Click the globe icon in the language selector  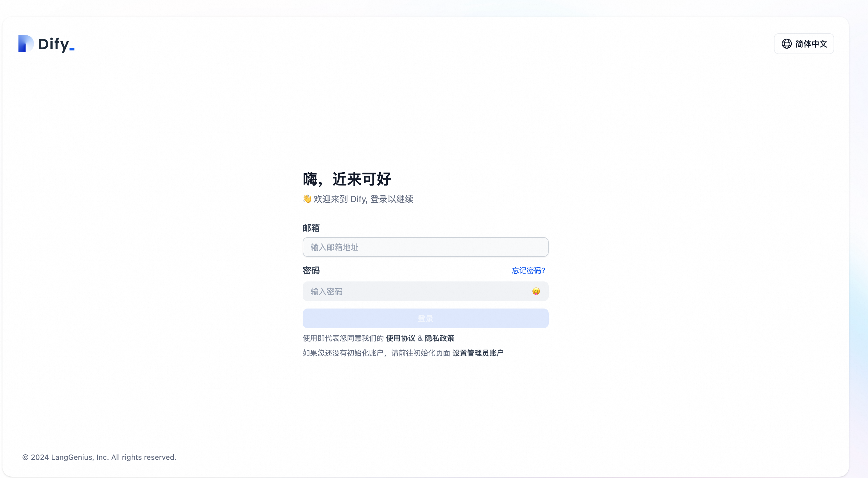(786, 43)
